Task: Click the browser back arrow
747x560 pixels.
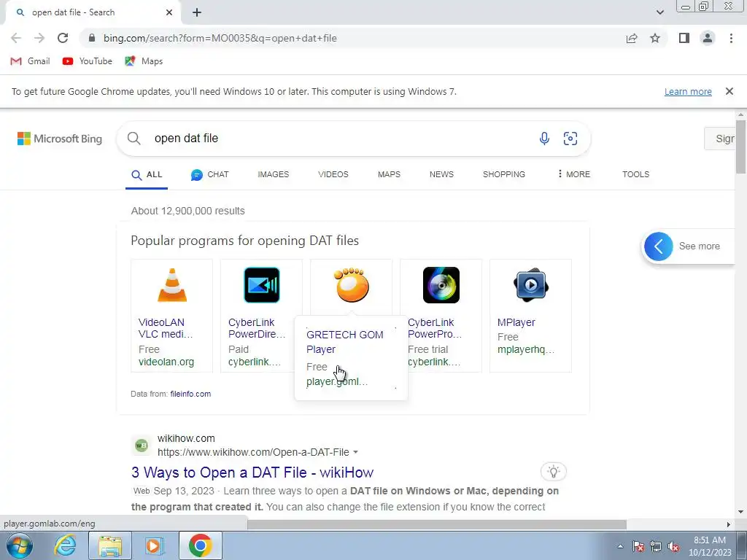Action: (16, 38)
